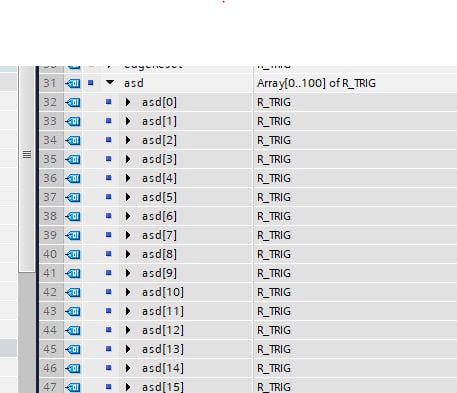Click the tag icon on row 38
457x393 pixels.
[73, 216]
